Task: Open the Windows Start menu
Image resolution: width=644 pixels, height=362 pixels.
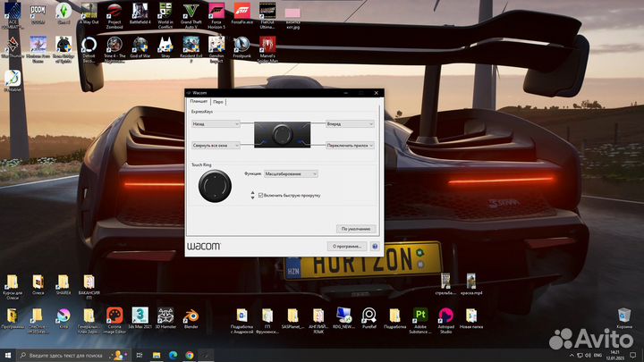Action: 7,356
